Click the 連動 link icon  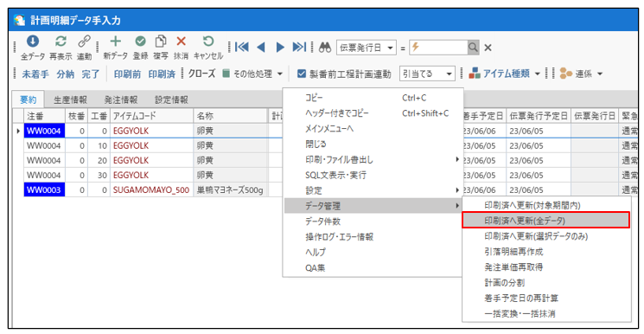pyautogui.click(x=84, y=42)
